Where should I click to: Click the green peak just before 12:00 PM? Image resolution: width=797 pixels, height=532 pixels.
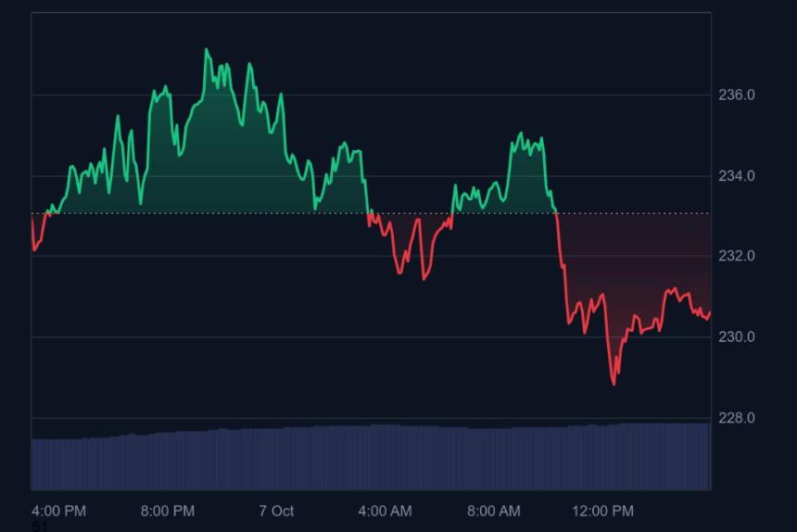click(x=521, y=134)
